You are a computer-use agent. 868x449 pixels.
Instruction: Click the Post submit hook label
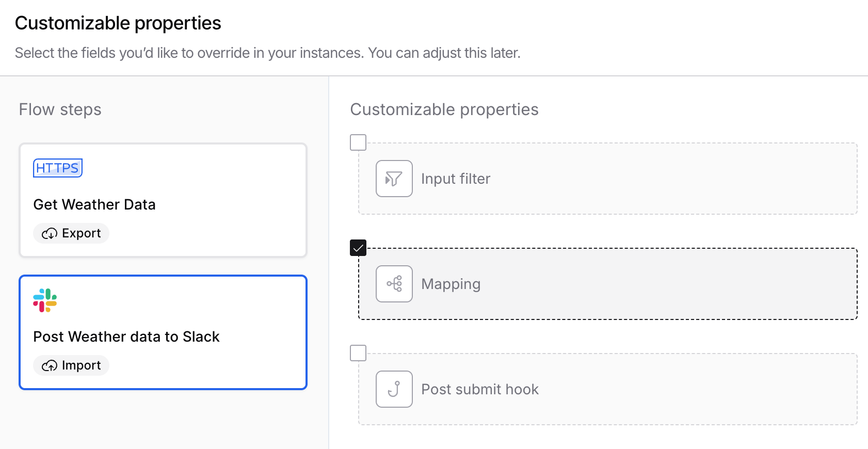pyautogui.click(x=480, y=389)
